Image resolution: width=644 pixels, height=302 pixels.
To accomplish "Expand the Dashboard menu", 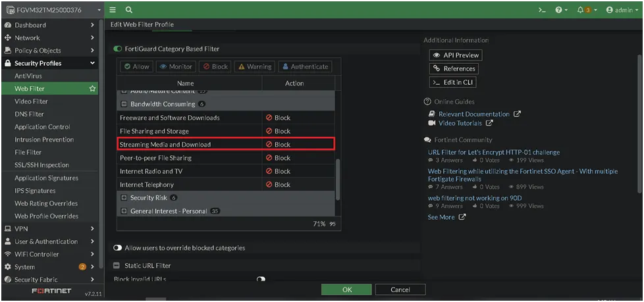I will click(x=49, y=25).
